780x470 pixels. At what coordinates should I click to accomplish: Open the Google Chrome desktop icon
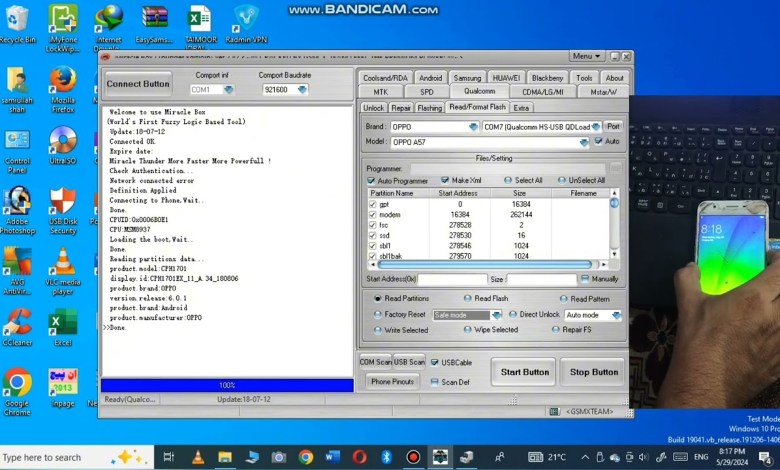click(x=17, y=392)
